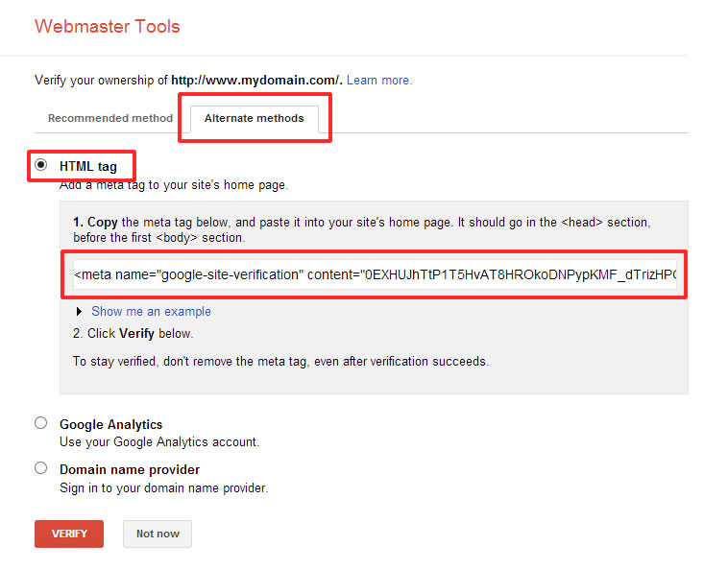Choose the Google Analytics radio option
This screenshot has width=728, height=570.
[x=40, y=422]
